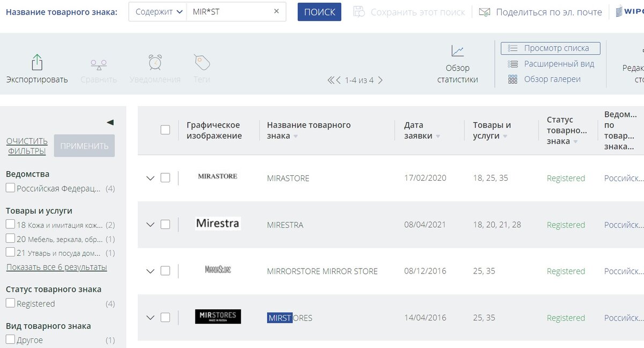Open the MIRASTORE logo thumbnail
Viewport: 644px width, 348px height.
click(x=217, y=176)
